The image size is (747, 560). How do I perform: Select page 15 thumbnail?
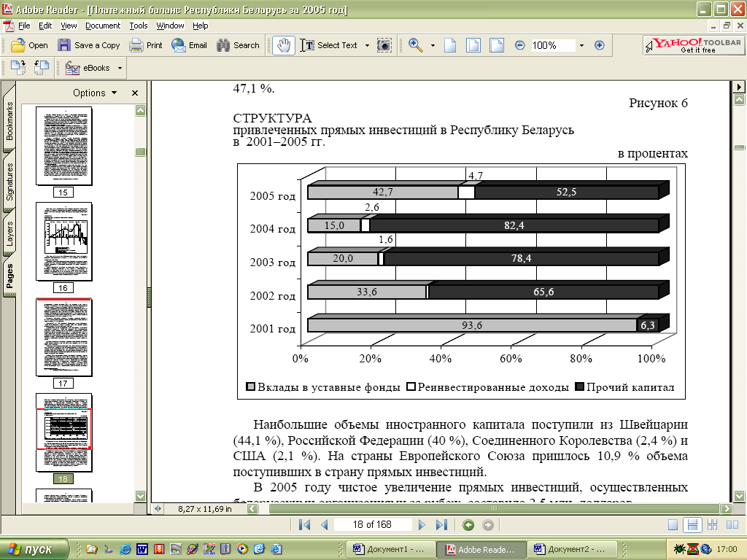pyautogui.click(x=64, y=146)
